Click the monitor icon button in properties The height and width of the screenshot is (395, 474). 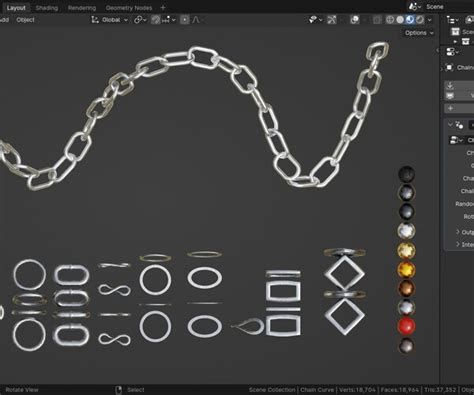(x=450, y=96)
